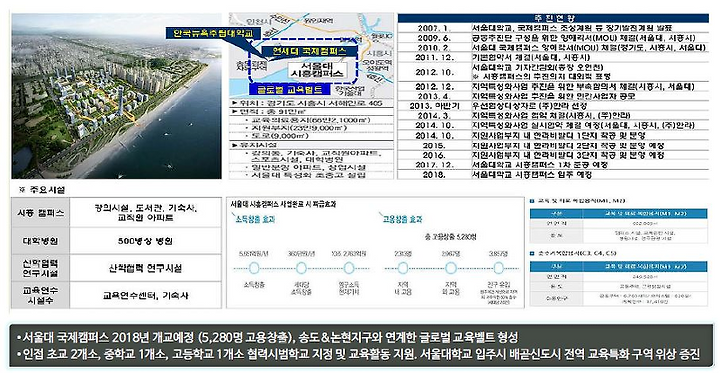The height and width of the screenshot is (373, 720).
Task: Click the circle marker above '세대당 소득창출'
Action: pos(301,268)
